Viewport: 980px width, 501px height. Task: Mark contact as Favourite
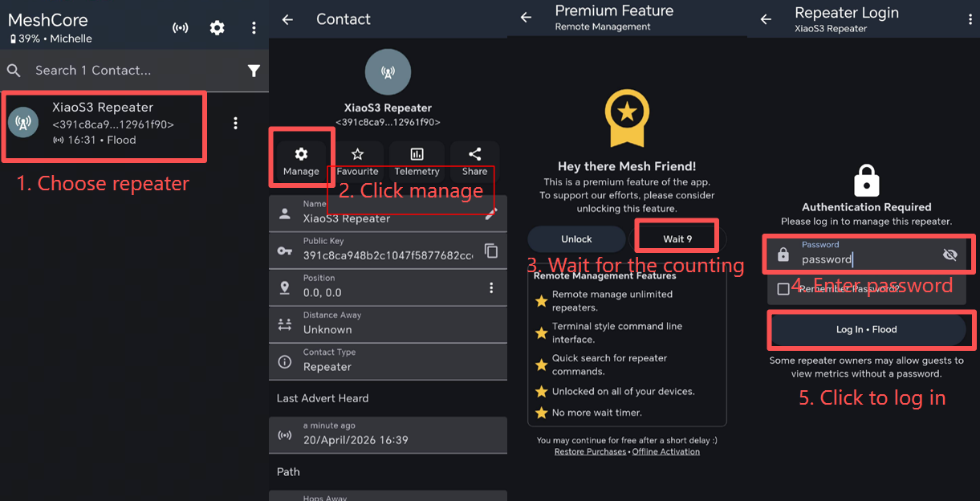(x=357, y=161)
